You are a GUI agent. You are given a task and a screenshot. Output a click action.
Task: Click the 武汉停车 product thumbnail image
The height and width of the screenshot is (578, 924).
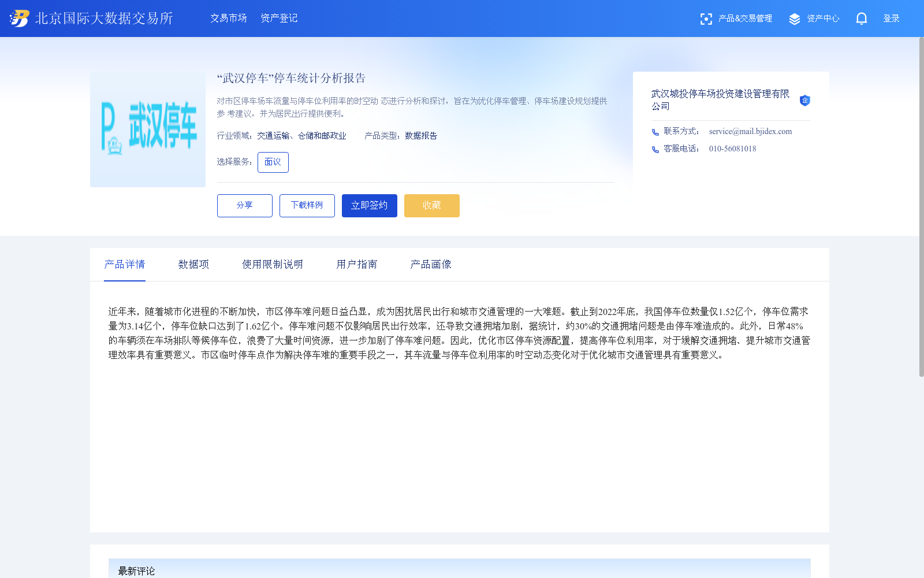click(148, 129)
